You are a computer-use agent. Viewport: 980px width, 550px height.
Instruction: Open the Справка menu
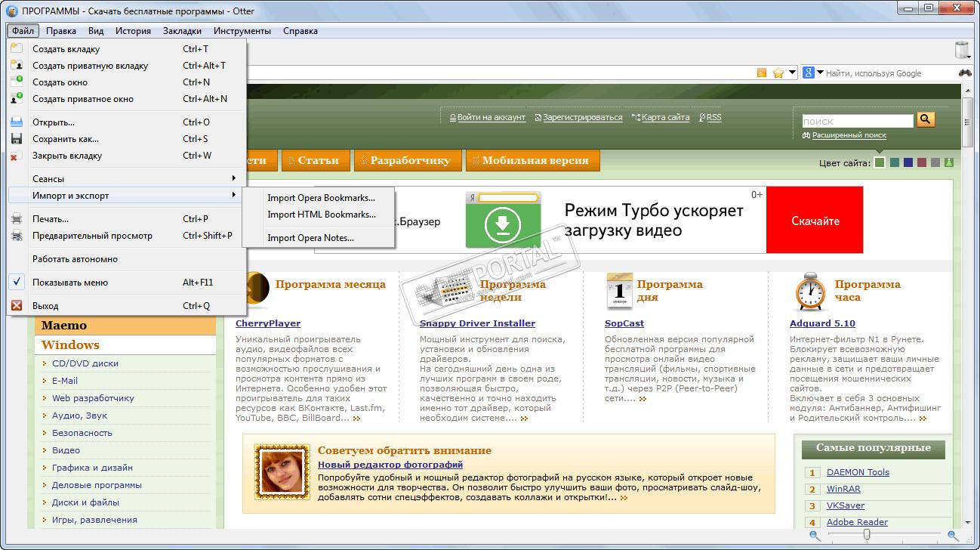pyautogui.click(x=300, y=31)
